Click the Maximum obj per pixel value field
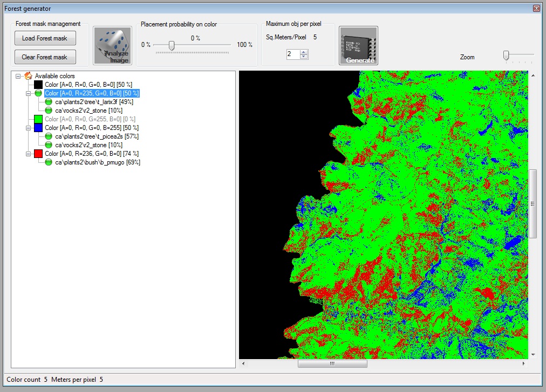 pyautogui.click(x=293, y=54)
